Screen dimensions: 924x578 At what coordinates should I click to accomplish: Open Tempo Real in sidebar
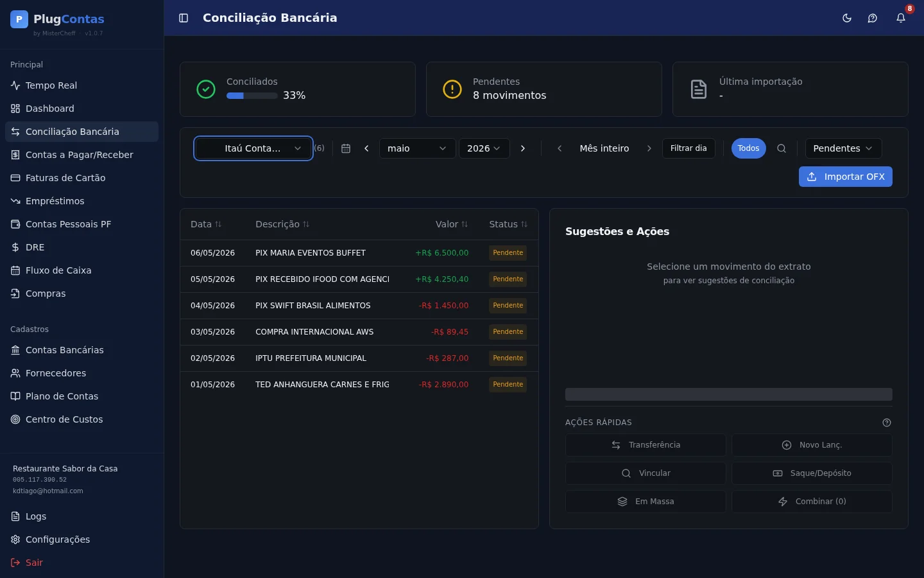point(81,85)
